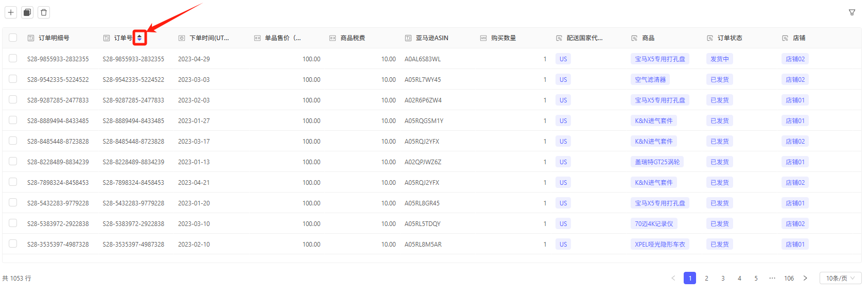Click ASIN cell A05RL7WY45
Screen dimensions: 868x295
click(x=423, y=80)
